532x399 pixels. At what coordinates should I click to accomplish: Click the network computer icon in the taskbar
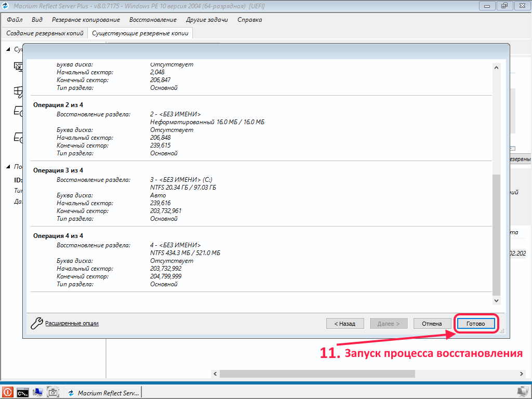tap(38, 393)
